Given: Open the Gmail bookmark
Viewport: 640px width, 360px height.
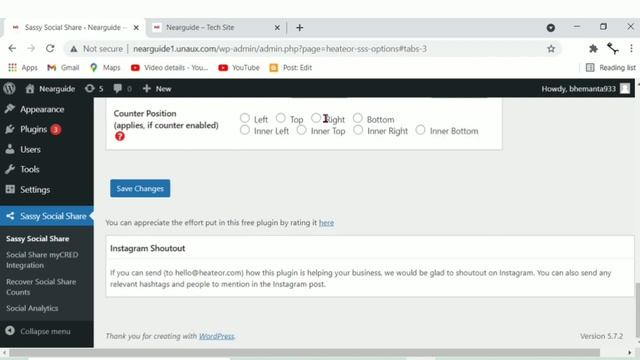Looking at the screenshot, I should (x=63, y=67).
